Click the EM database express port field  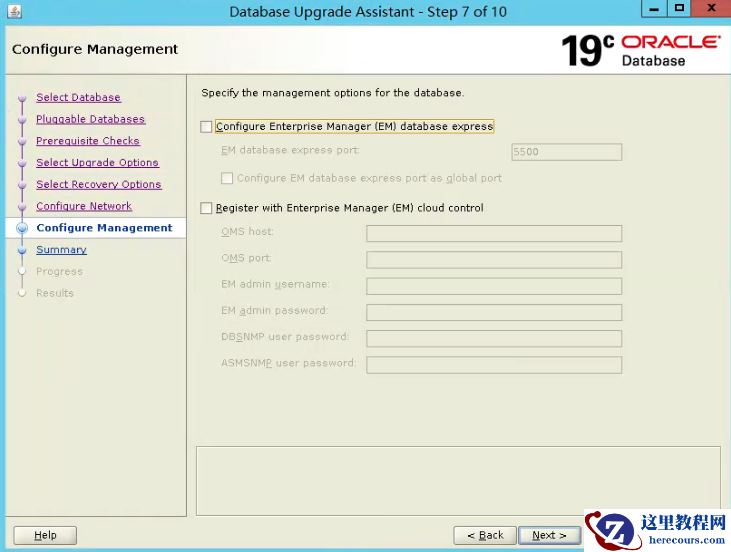point(566,152)
